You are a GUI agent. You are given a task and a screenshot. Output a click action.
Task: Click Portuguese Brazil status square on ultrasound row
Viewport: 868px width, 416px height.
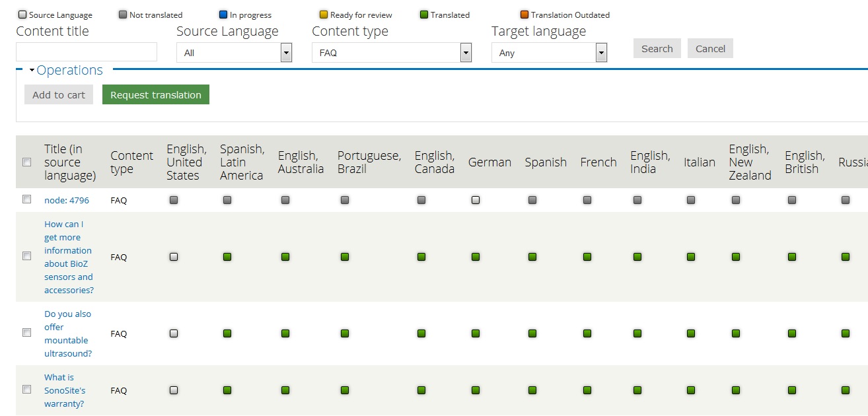click(344, 333)
